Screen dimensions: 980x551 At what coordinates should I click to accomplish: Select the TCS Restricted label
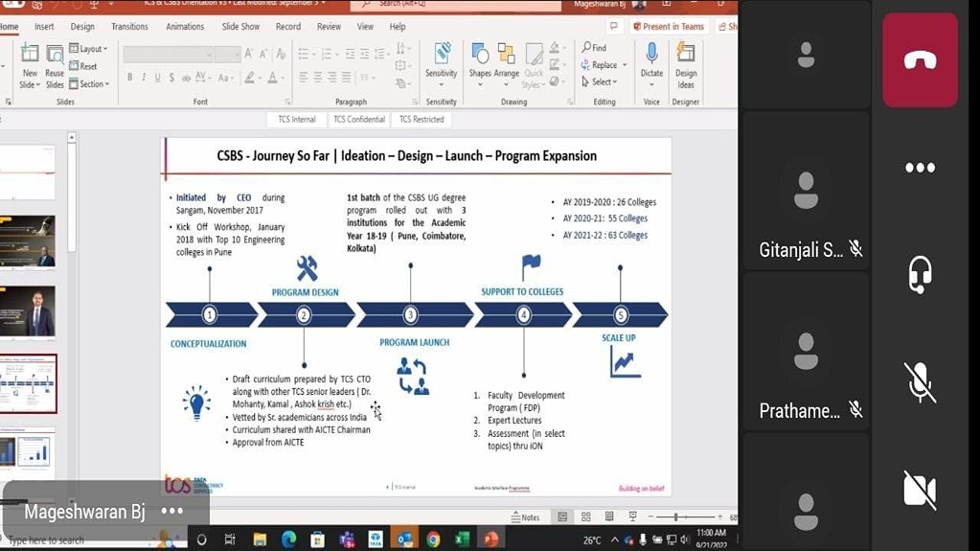coord(422,120)
